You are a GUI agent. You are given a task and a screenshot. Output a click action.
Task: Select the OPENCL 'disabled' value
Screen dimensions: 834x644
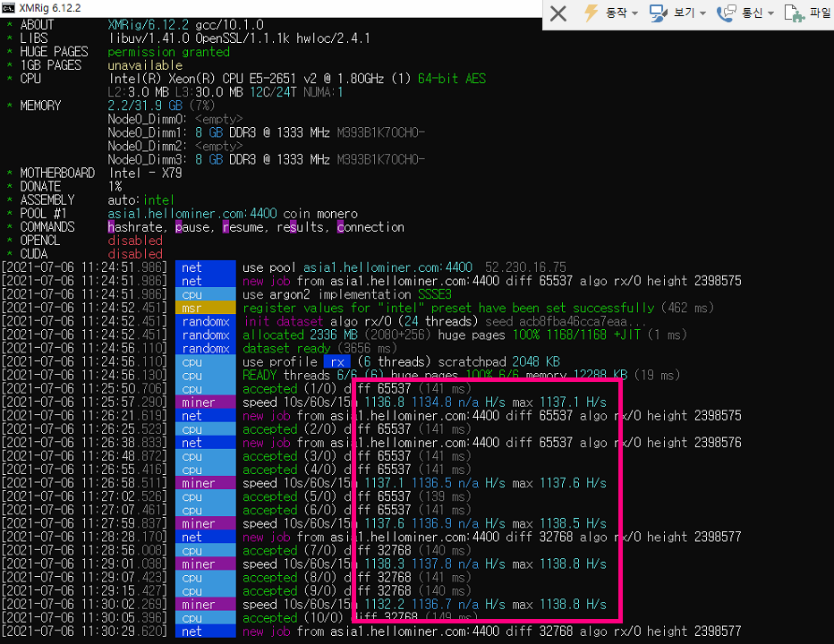tap(135, 241)
